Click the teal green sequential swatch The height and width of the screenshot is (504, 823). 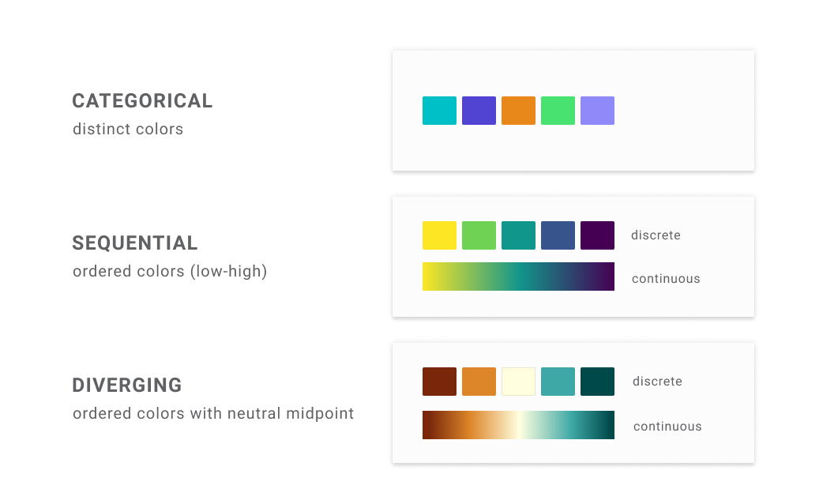pyautogui.click(x=518, y=235)
